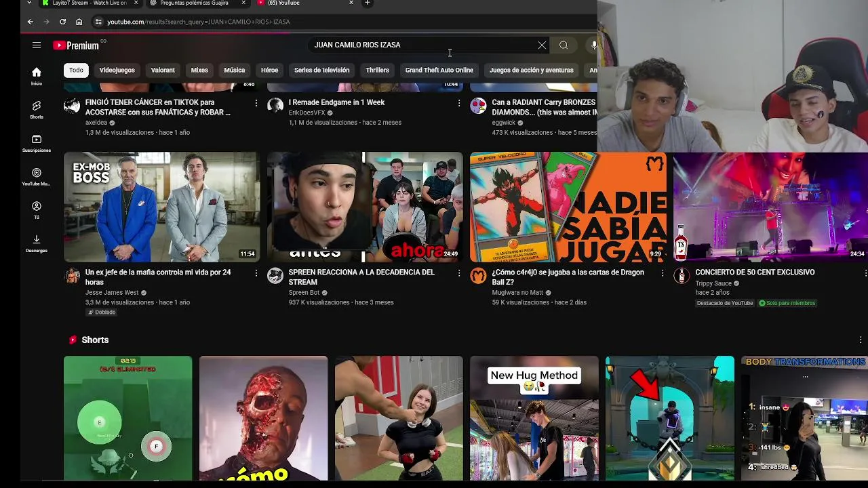
Task: Open options for ex jefe de la mafia video
Action: click(256, 273)
